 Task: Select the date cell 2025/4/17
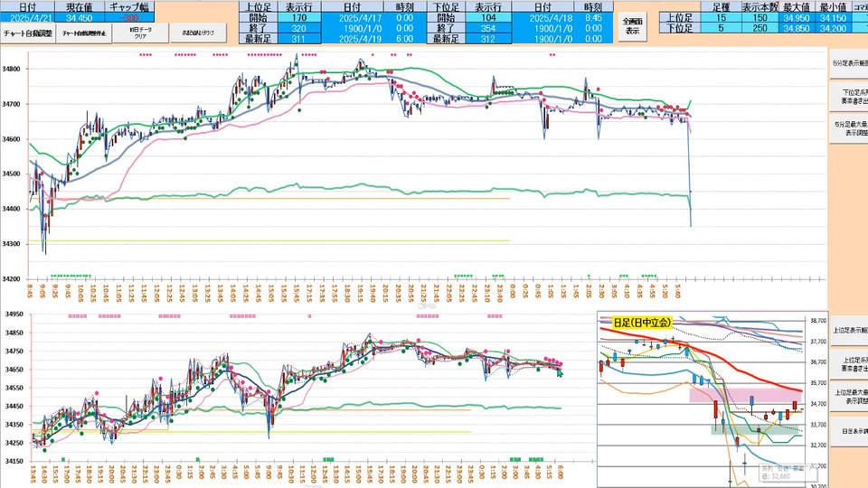352,18
